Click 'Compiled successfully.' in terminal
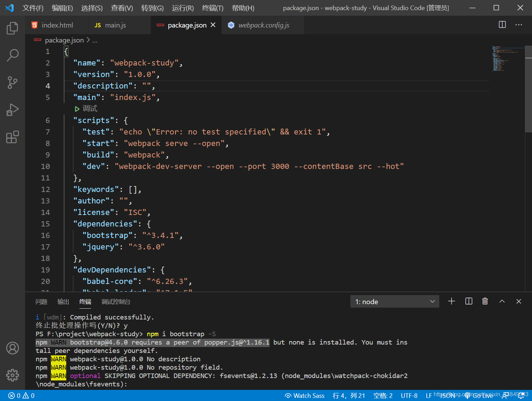This screenshot has height=401, width=532. 112,317
